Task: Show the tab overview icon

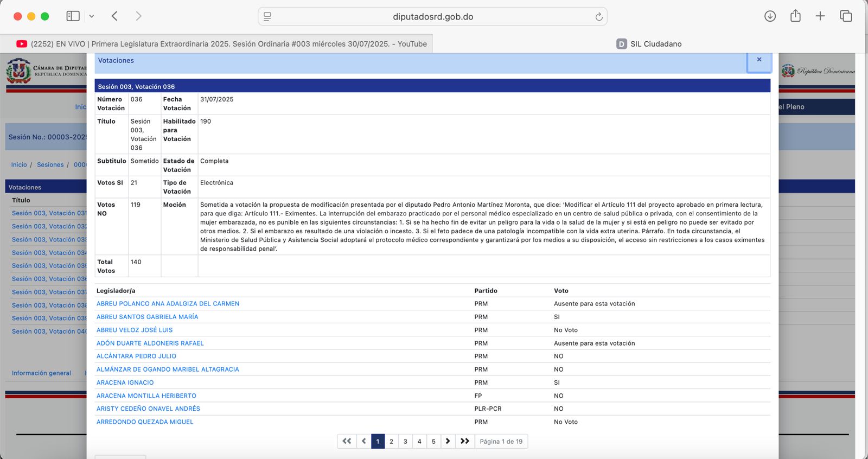Action: pos(846,16)
